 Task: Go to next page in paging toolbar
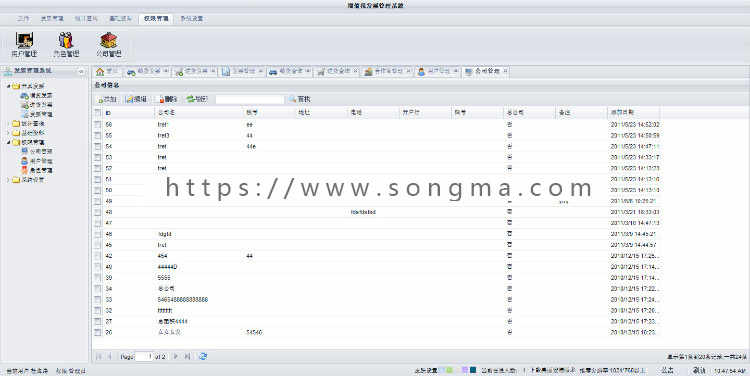[x=176, y=356]
